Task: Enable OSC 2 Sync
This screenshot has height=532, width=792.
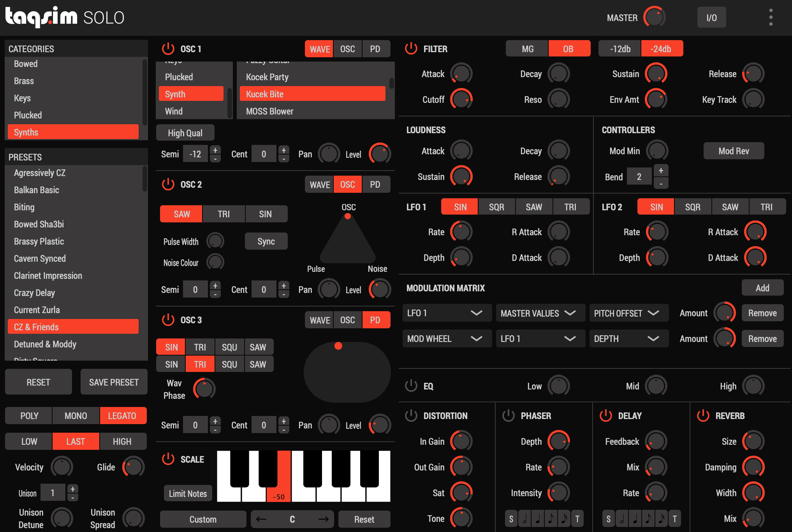Action: (266, 241)
